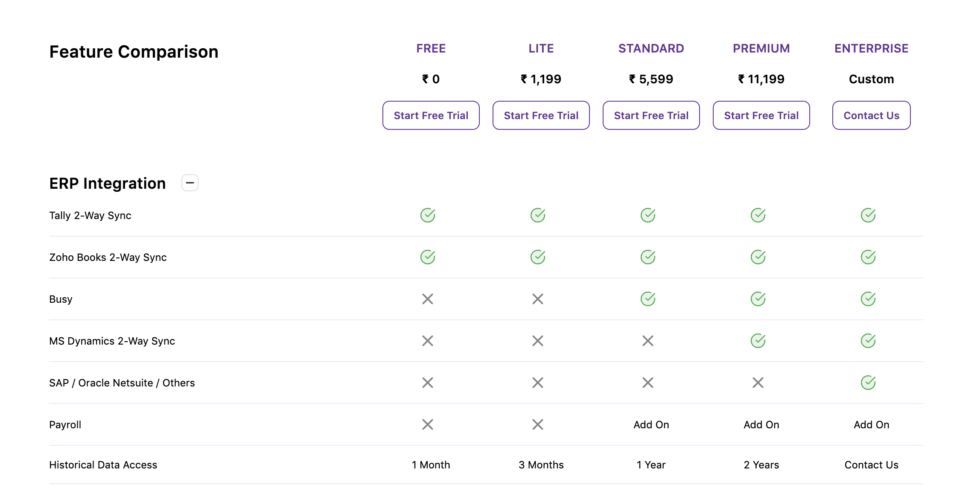
Task: Click Contact Us for ENTERPRISE plan
Action: tap(871, 115)
